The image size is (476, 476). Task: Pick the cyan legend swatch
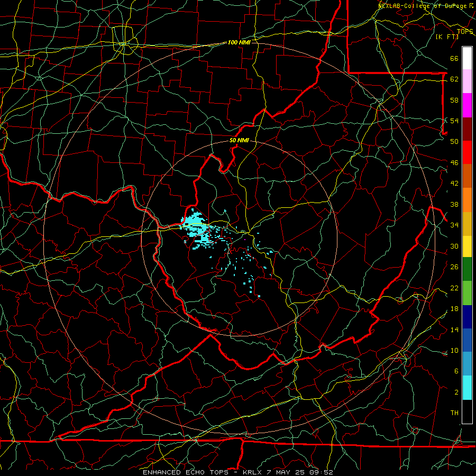tap(467, 388)
